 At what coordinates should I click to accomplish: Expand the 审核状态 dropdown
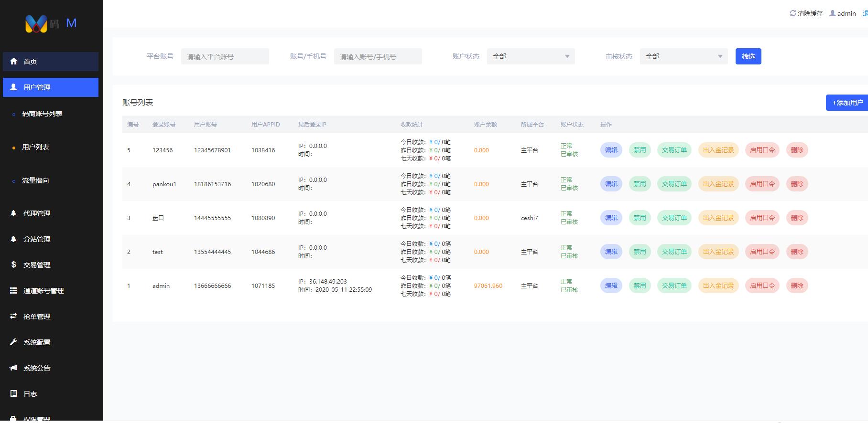(684, 56)
